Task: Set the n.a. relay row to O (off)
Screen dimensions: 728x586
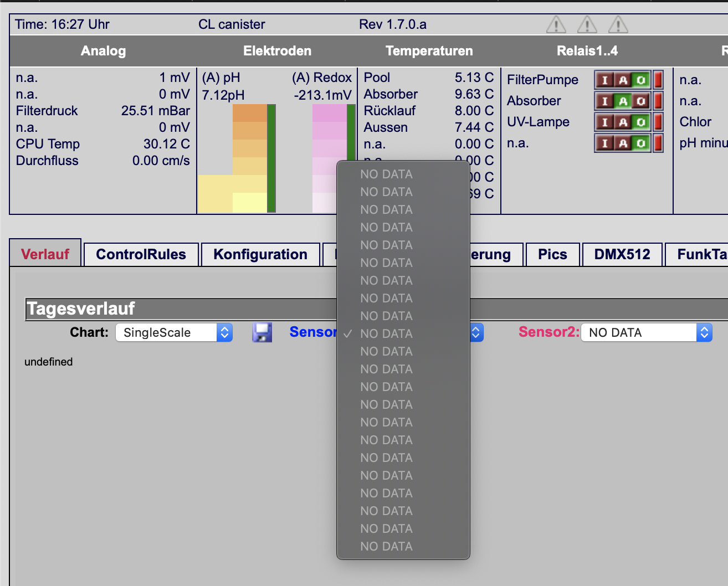Action: pos(641,143)
